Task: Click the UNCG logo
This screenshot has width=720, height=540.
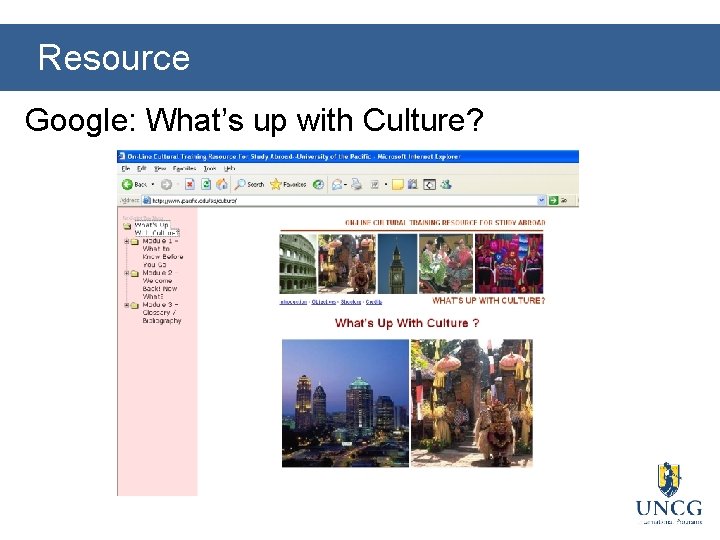Action: (669, 493)
